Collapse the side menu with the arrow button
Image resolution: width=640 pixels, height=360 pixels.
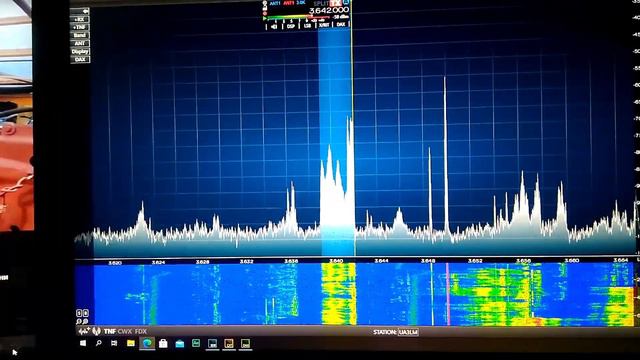point(80,11)
